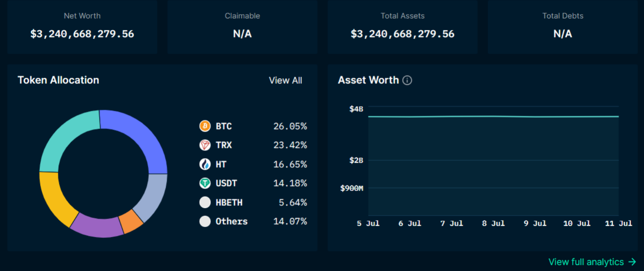Click the USDT legend label
The height and width of the screenshot is (271, 644).
coord(226,183)
